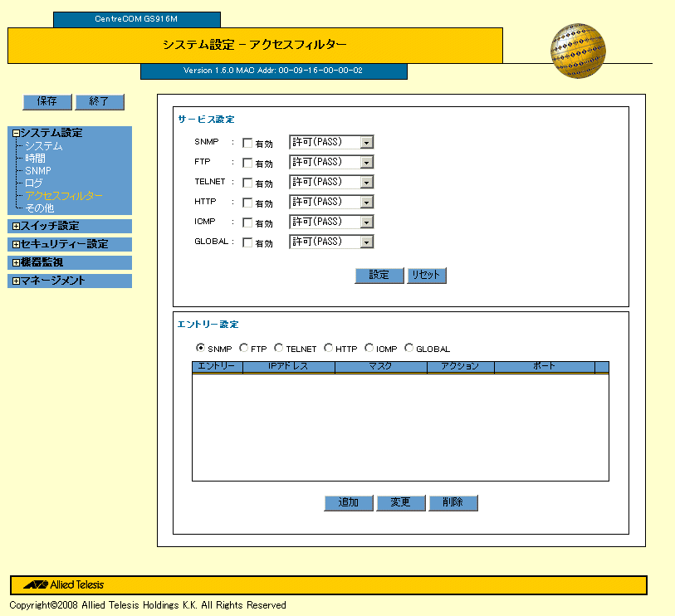Choose the ICMP entry radio button

click(x=369, y=349)
